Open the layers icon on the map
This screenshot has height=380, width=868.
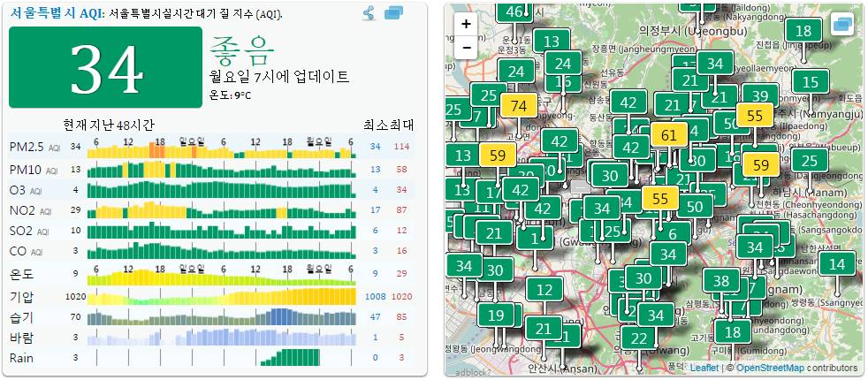click(842, 24)
